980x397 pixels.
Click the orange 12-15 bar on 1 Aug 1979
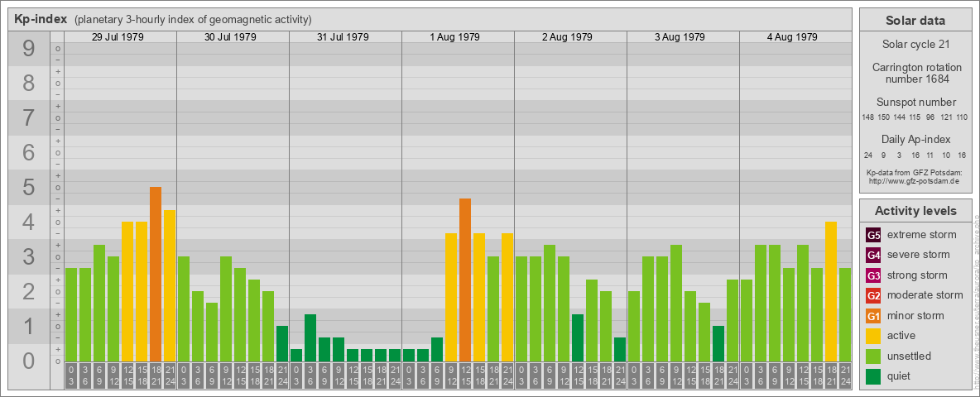[465, 280]
